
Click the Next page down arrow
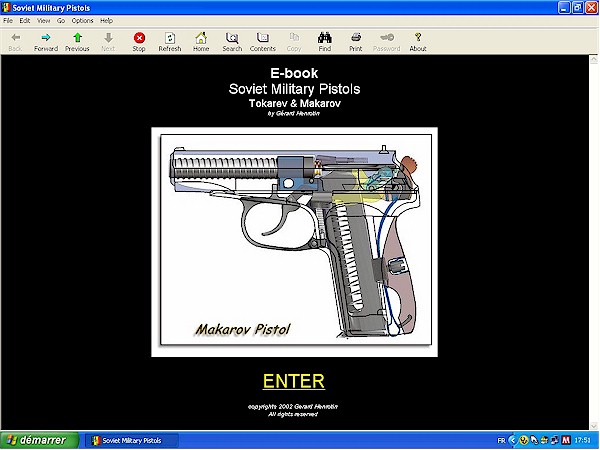108,41
